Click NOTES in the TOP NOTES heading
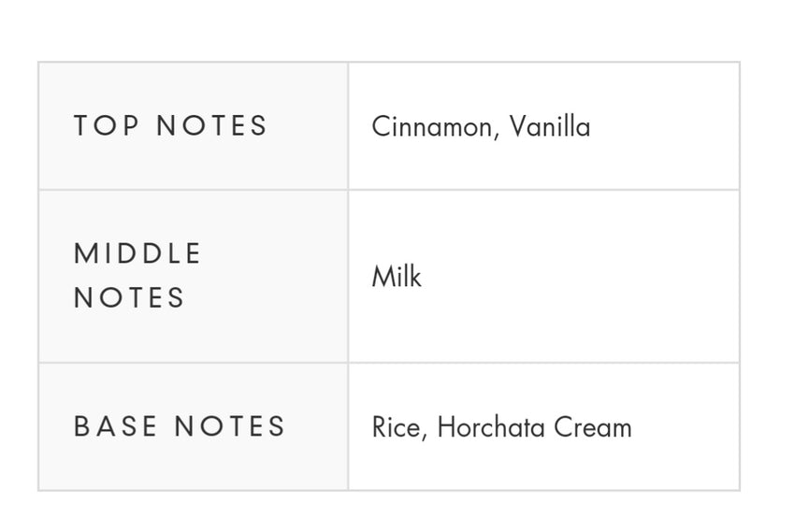This screenshot has width=795, height=532. click(x=211, y=125)
